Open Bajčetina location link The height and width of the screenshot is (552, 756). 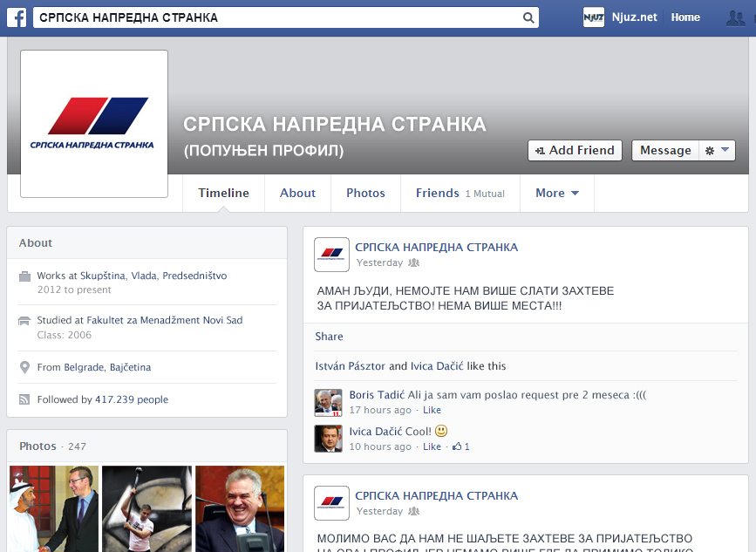click(130, 367)
